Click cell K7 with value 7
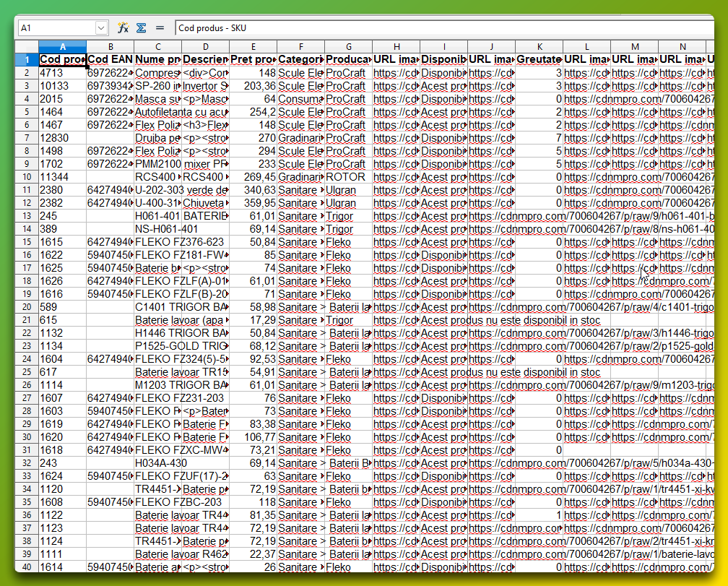The image size is (728, 586). coord(539,138)
